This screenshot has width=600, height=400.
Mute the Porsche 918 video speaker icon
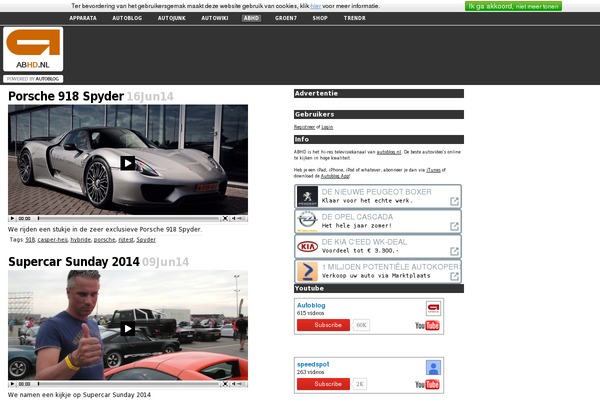coord(233,219)
